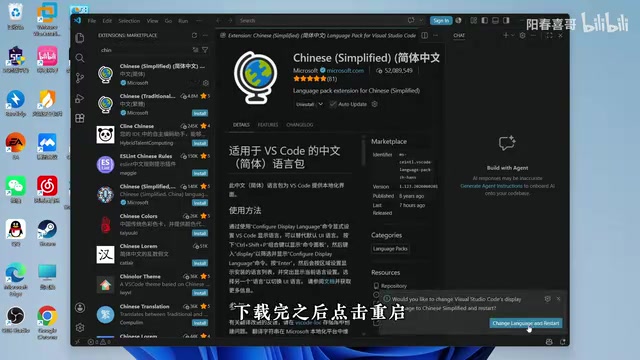Open Chat panel settings gear
The height and width of the screenshot is (360, 640).
click(522, 36)
